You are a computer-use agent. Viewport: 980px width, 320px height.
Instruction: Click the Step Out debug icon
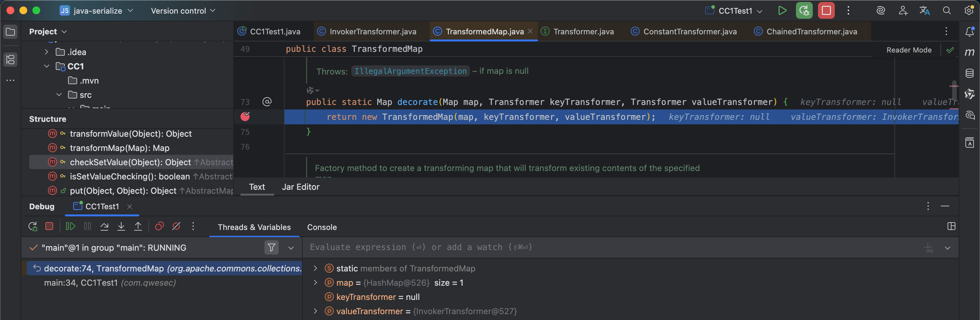(x=138, y=226)
